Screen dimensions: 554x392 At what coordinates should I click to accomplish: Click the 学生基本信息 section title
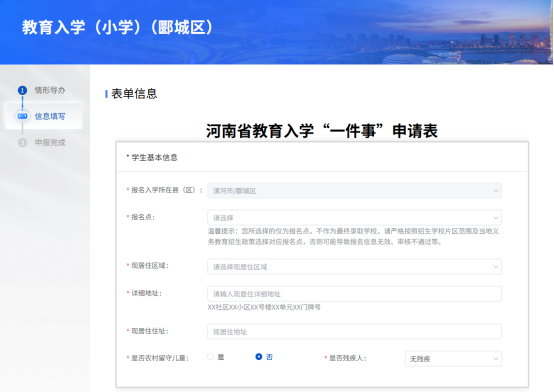[154, 158]
